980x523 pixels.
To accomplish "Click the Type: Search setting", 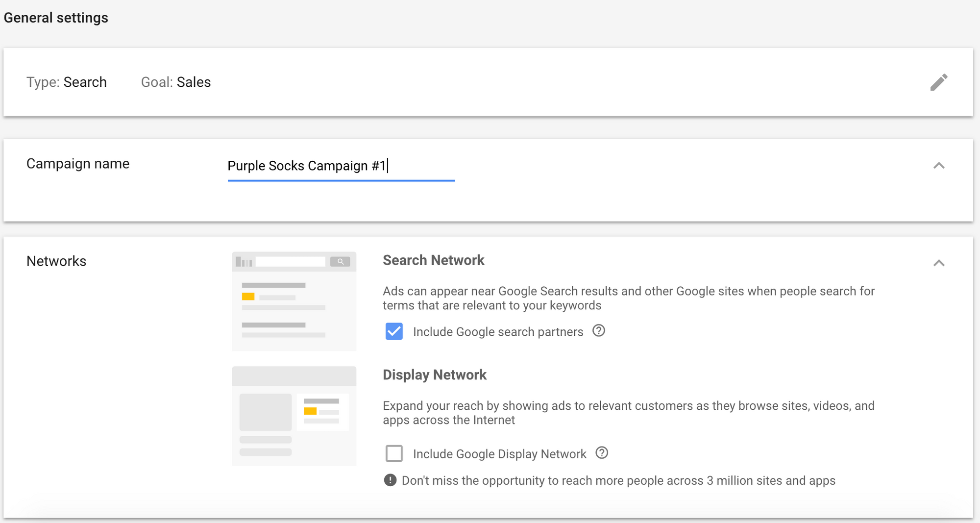I will point(67,82).
